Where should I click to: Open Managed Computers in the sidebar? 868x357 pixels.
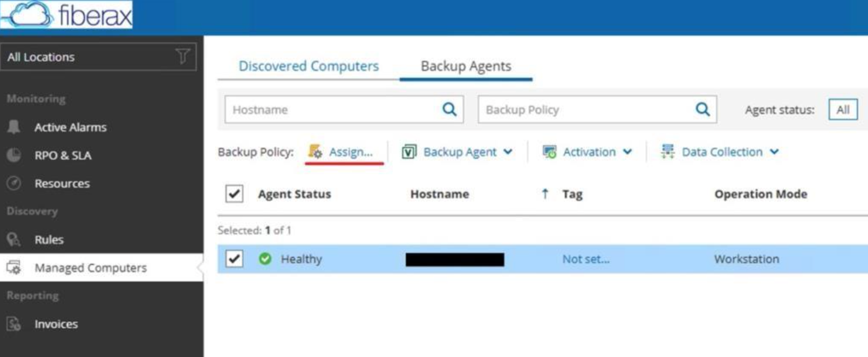[102, 268]
